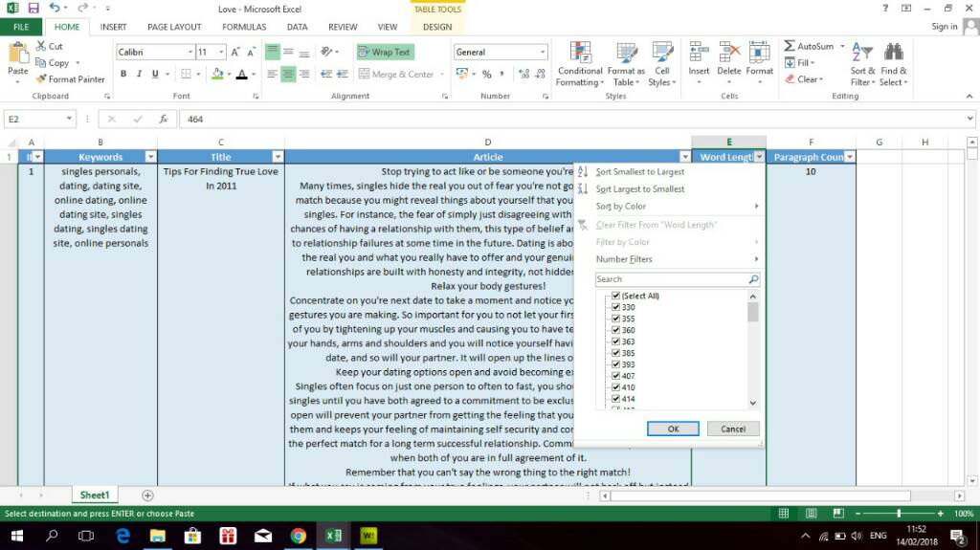Viewport: 980px width, 550px height.
Task: Uncheck the 330 filter value
Action: [x=615, y=307]
